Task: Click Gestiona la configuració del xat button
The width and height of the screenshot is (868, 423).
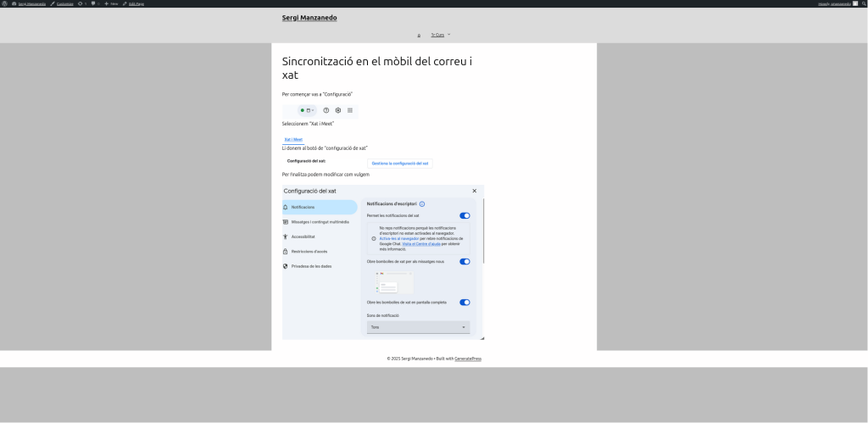Action: click(399, 163)
